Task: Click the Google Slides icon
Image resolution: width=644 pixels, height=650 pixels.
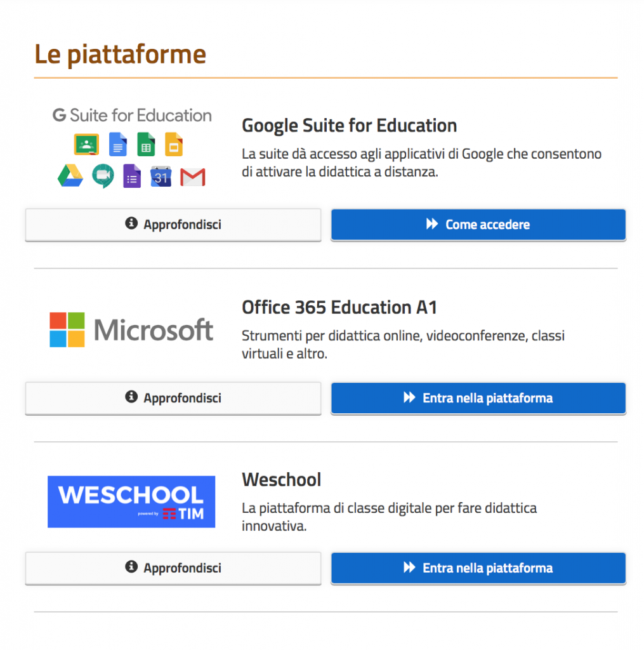Action: point(174,144)
